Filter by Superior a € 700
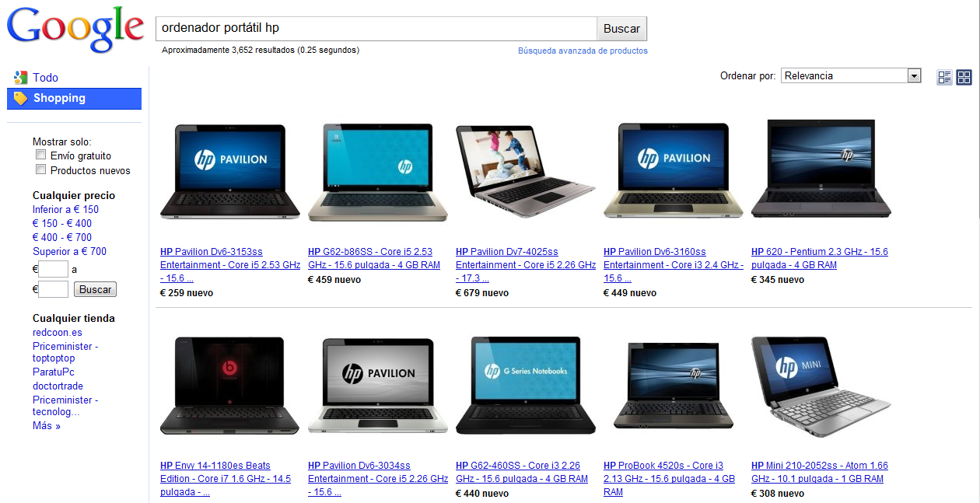Viewport: 980px width, 503px height. tap(69, 251)
